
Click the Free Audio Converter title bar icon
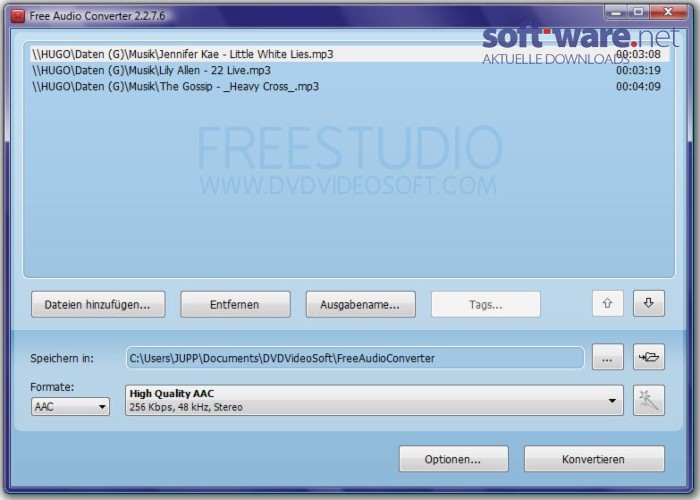[x=18, y=16]
